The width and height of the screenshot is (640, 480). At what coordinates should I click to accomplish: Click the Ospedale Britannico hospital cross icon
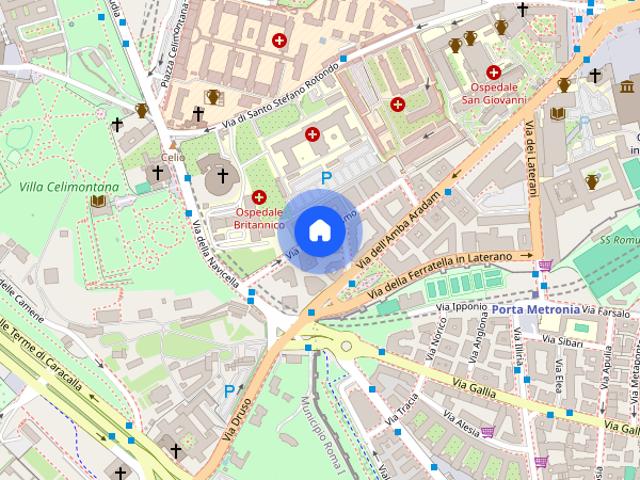pyautogui.click(x=259, y=198)
